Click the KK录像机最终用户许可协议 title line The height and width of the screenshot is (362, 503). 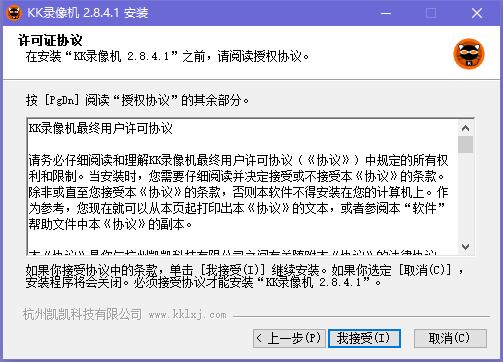pyautogui.click(x=100, y=128)
